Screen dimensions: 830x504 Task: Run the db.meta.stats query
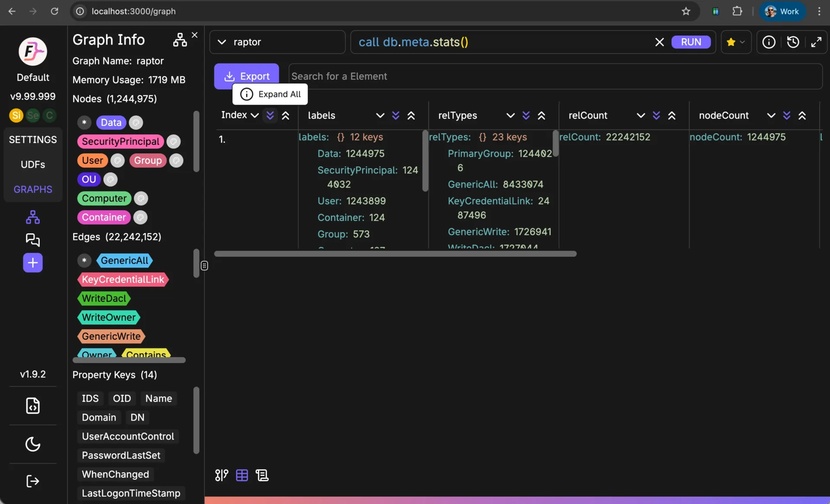pos(691,42)
